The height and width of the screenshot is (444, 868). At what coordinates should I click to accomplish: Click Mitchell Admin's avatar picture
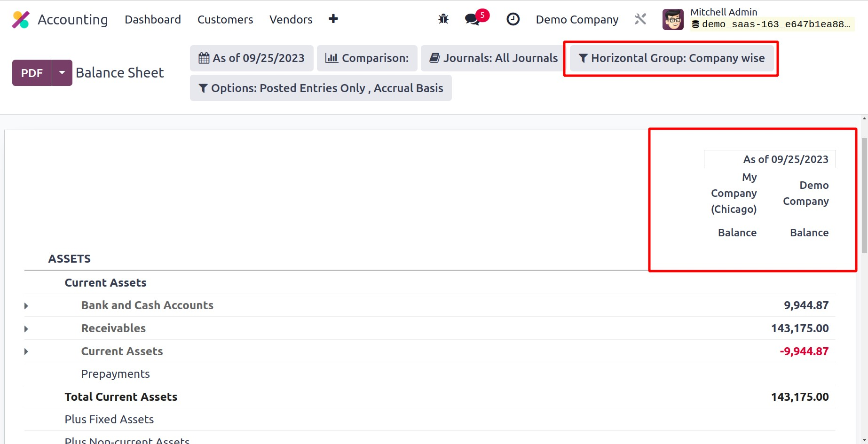(x=672, y=20)
